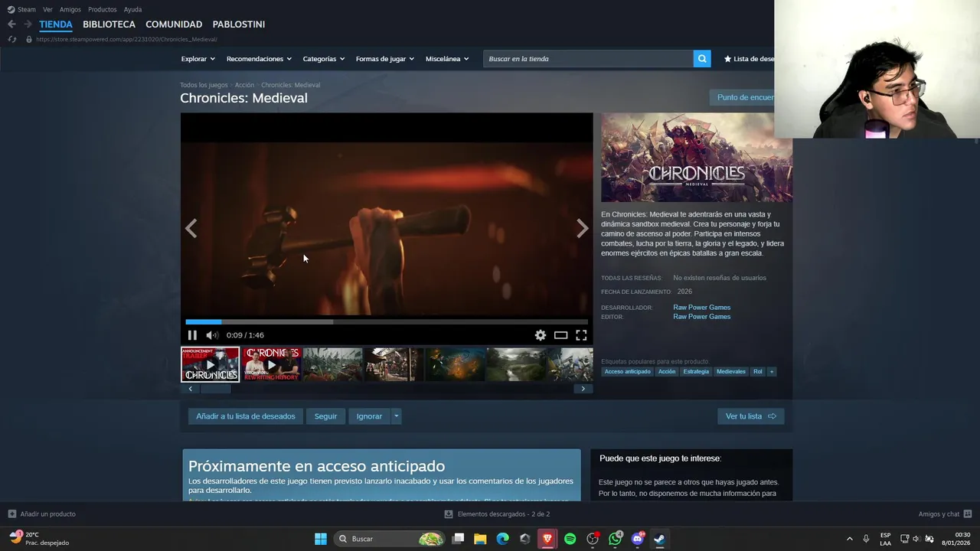This screenshot has width=980, height=551.
Task: Expand the Ignorar options arrow
Action: point(396,416)
